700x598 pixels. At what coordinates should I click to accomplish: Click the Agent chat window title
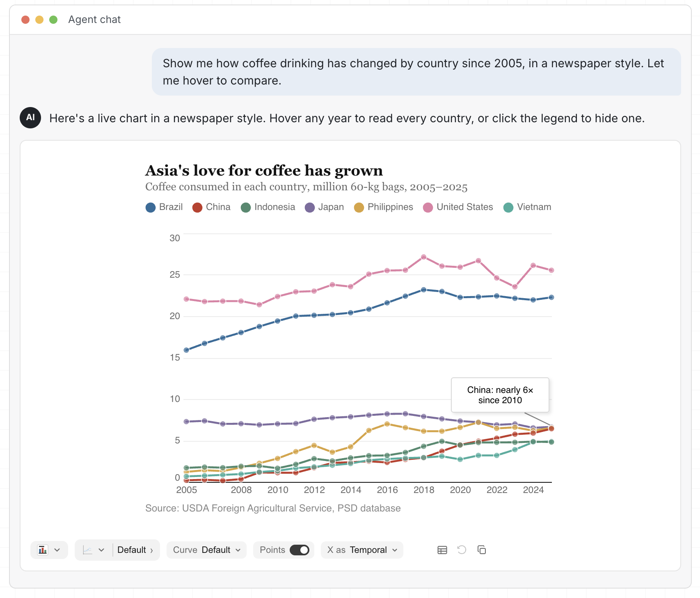(x=94, y=20)
